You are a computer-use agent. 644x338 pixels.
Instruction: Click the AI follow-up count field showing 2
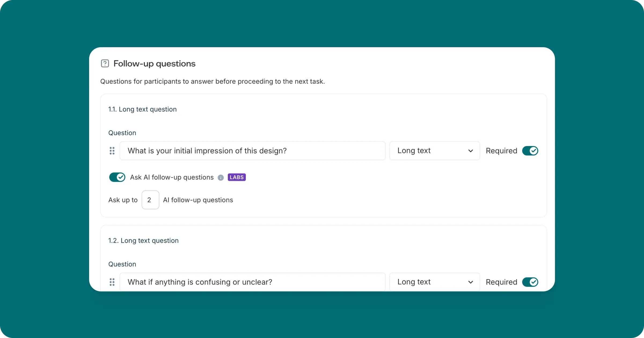(150, 200)
